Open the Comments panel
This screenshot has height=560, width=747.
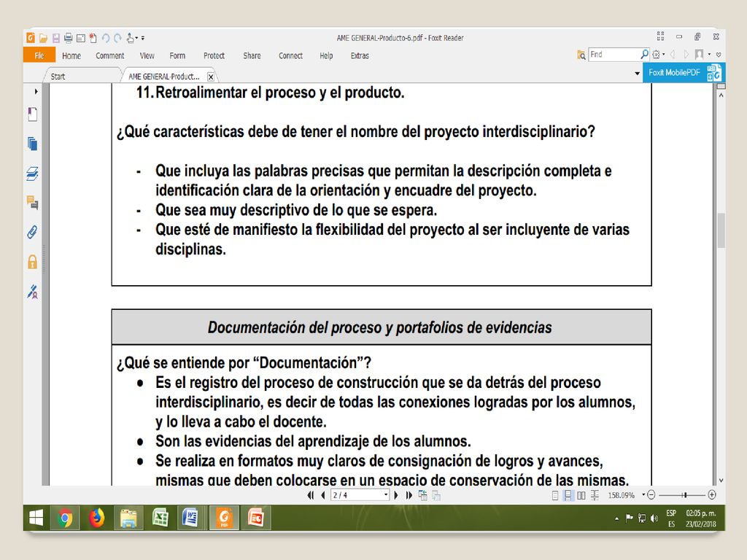(32, 203)
